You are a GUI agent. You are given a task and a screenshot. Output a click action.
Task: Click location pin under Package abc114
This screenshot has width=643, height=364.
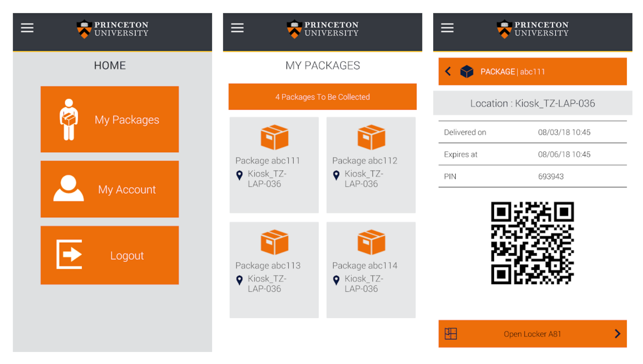tap(336, 280)
